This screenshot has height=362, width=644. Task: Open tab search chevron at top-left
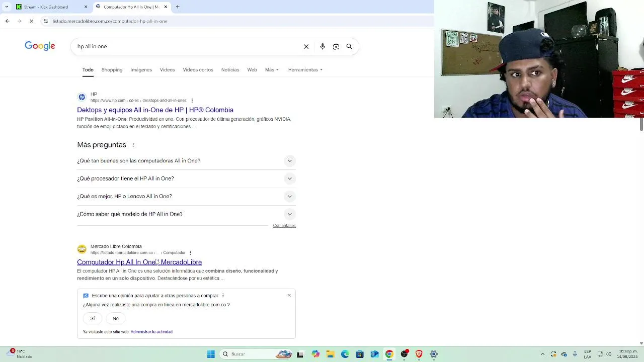pos(7,7)
